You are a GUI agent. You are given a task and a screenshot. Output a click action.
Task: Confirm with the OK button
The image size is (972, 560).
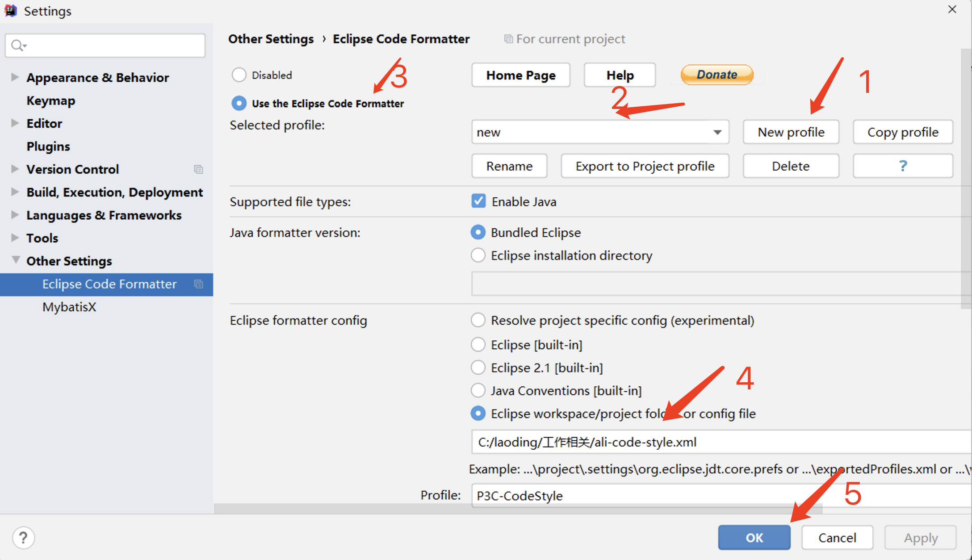[754, 538]
